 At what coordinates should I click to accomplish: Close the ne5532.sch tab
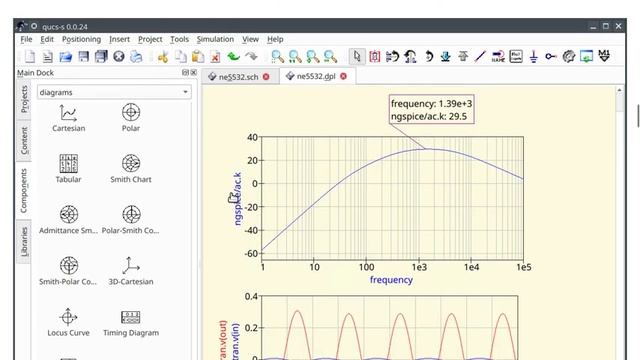pyautogui.click(x=266, y=77)
